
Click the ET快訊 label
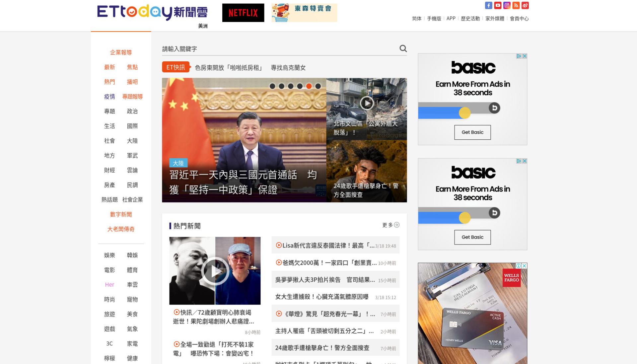pyautogui.click(x=176, y=67)
